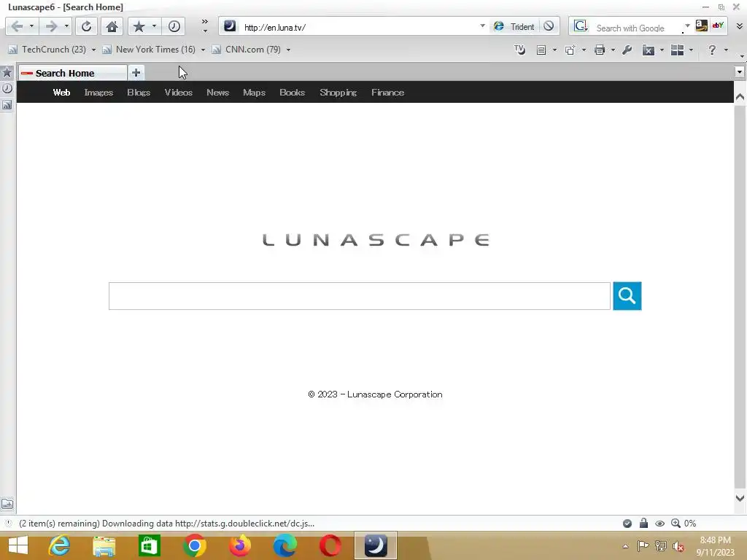The width and height of the screenshot is (747, 560).
Task: Expand the CNN.com (79) feed dropdown
Action: click(288, 50)
